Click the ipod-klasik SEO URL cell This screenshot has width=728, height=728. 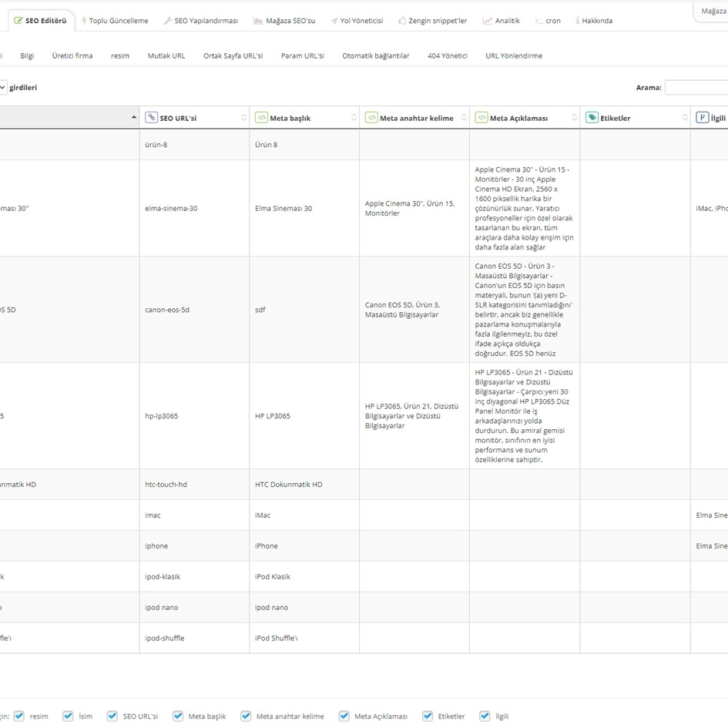pyautogui.click(x=194, y=577)
